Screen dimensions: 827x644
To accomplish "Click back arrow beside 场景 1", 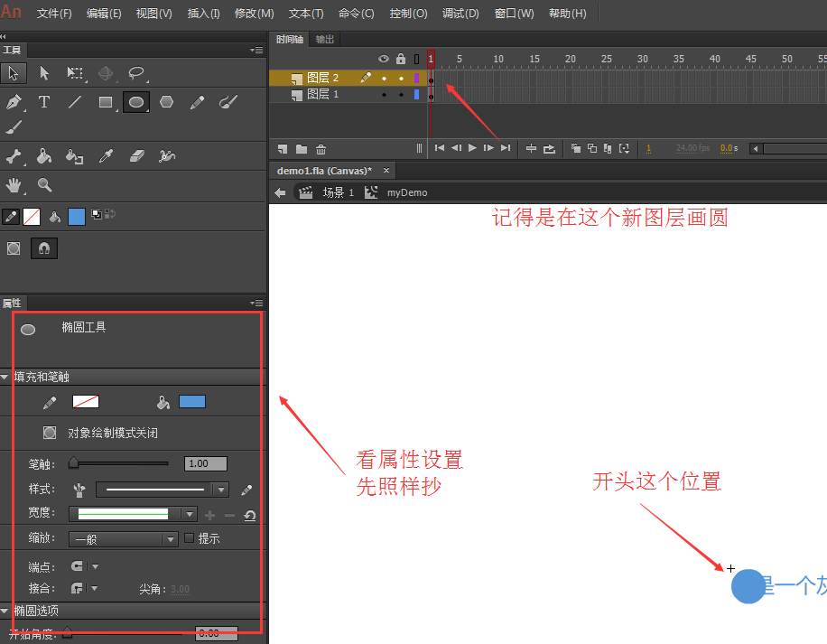I will point(280,192).
